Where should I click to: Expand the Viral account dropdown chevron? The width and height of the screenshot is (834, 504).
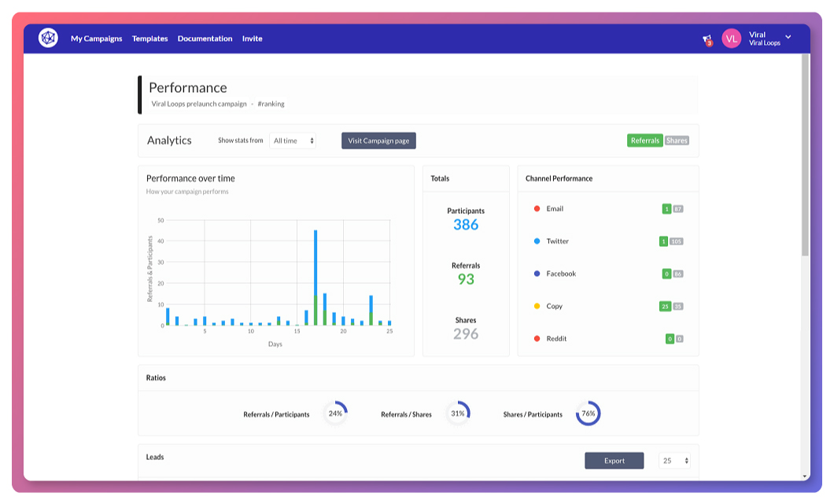[788, 37]
